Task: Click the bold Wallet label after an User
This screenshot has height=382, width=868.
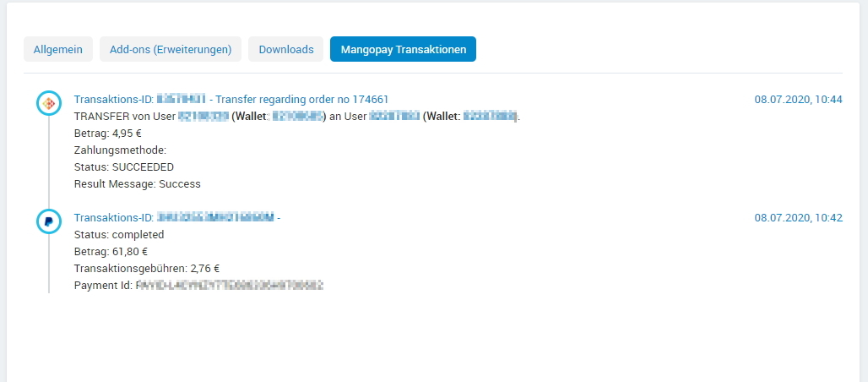Action: click(442, 117)
